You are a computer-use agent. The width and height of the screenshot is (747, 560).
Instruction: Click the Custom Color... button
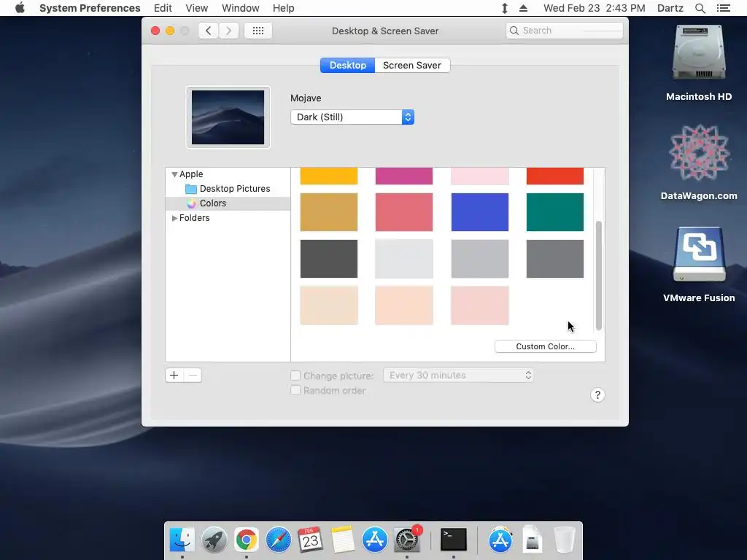(546, 346)
